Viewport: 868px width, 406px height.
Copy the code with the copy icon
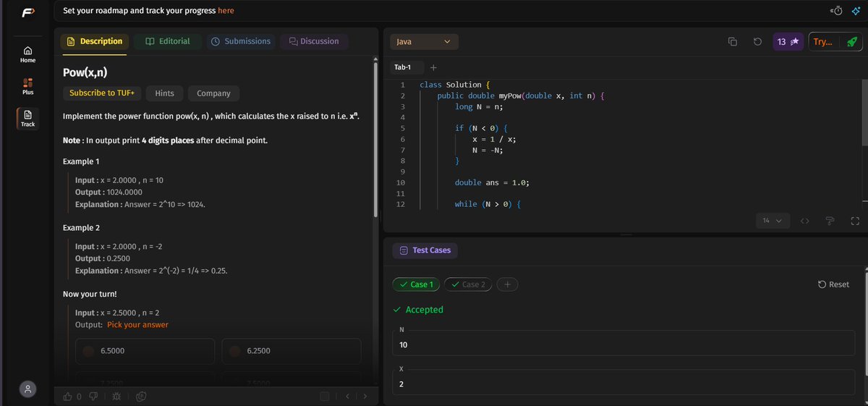[733, 42]
